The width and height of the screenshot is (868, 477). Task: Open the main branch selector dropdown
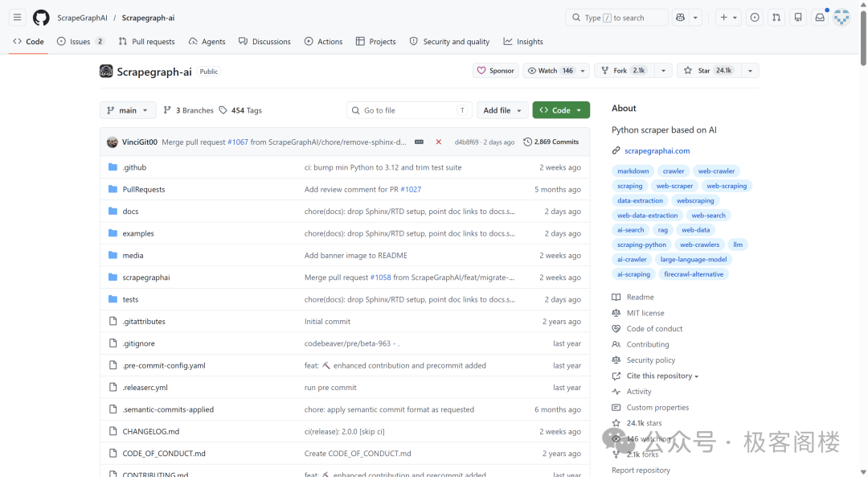128,110
